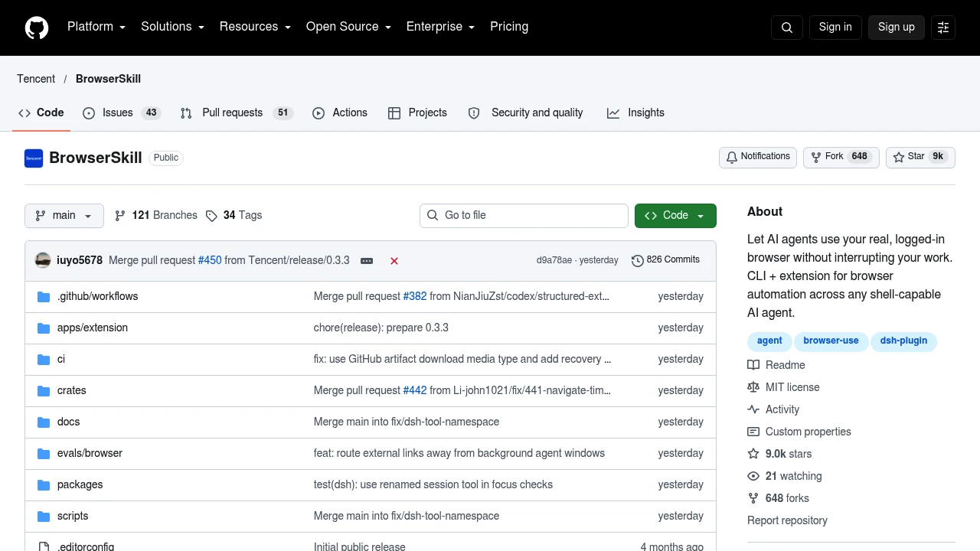
Task: Fork the repository with Fork button
Action: 841,157
